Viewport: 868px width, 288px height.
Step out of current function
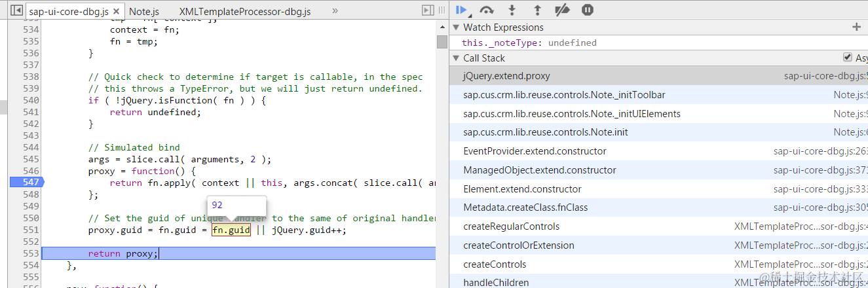(537, 10)
